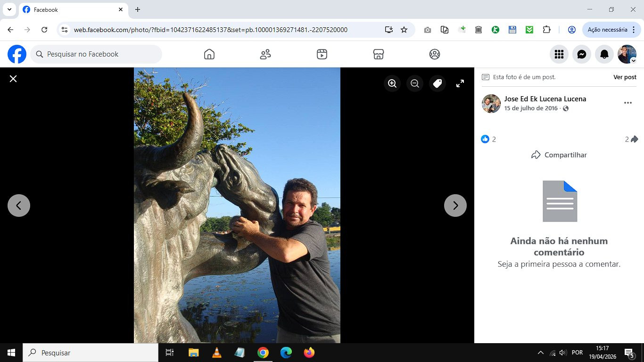
Task: Go to the next photo
Action: [455, 206]
